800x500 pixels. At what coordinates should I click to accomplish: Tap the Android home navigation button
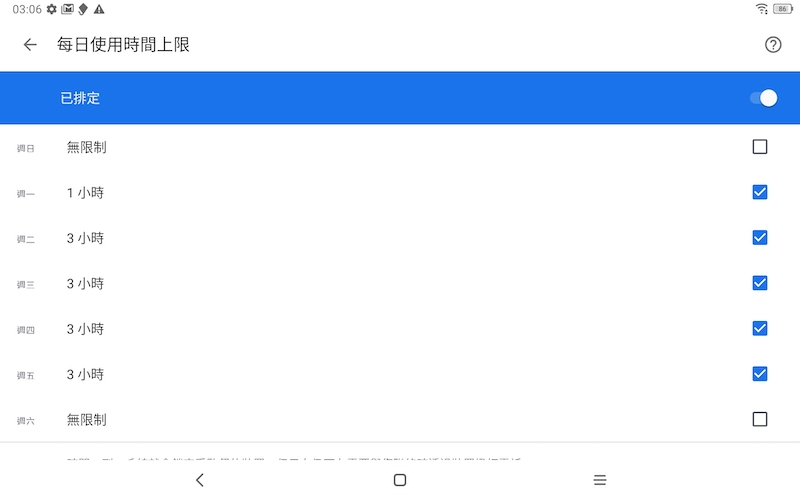[400, 480]
